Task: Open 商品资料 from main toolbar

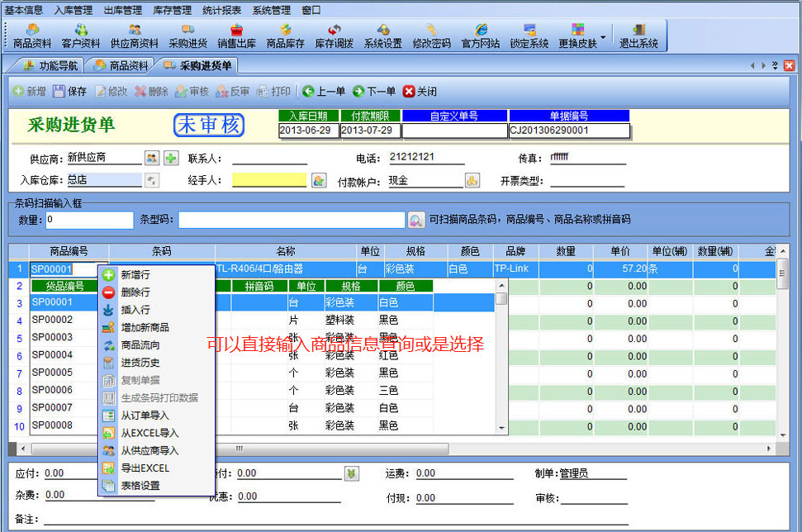Action: [33, 36]
